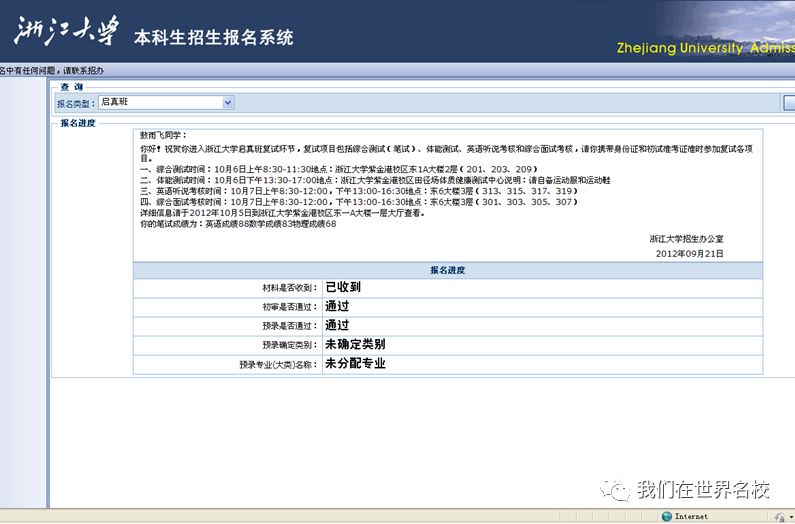This screenshot has width=795, height=524.
Task: Click the 材料是否收到 label
Action: [x=290, y=288]
